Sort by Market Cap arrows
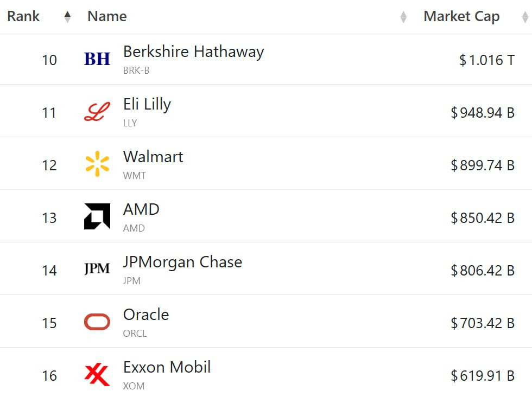 [525, 17]
